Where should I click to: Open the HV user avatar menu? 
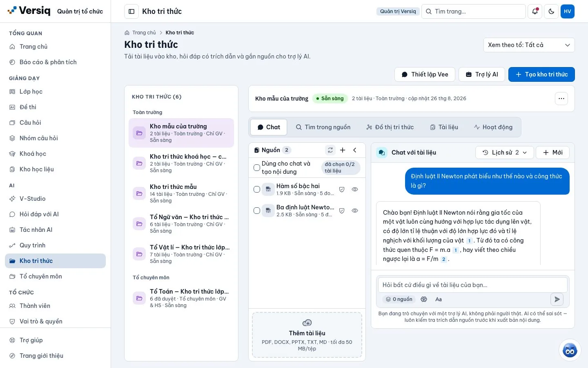click(x=568, y=11)
